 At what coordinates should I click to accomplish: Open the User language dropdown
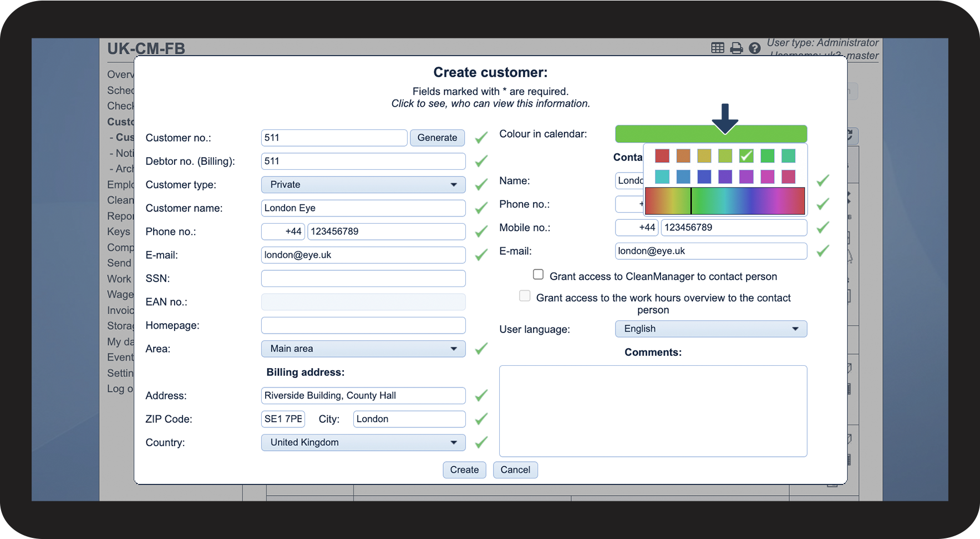(711, 329)
